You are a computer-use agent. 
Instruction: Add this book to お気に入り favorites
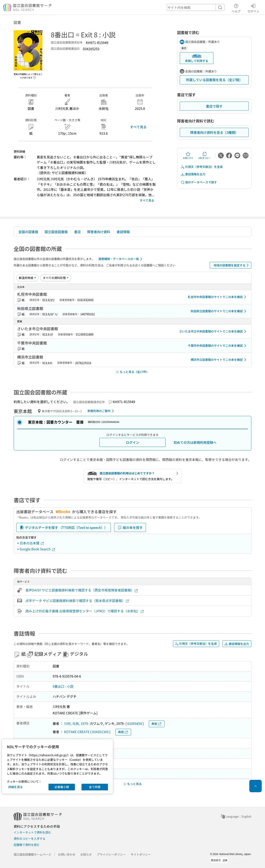click(x=188, y=155)
